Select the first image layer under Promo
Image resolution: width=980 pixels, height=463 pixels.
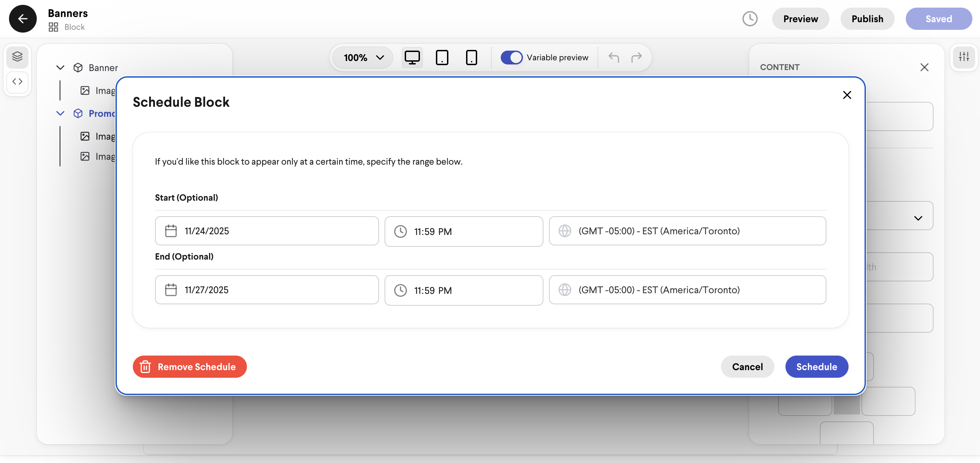click(98, 136)
